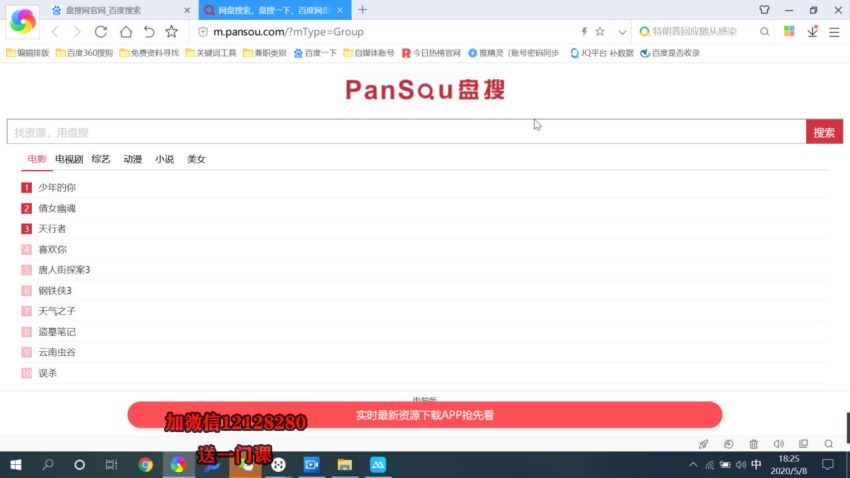Click the undo restore-tab icon

tap(149, 32)
